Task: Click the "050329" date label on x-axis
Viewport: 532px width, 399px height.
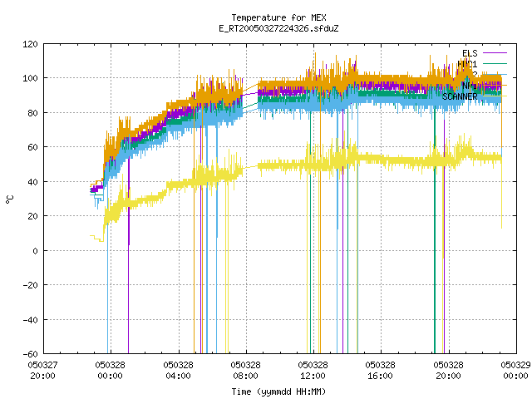Action: click(x=515, y=365)
